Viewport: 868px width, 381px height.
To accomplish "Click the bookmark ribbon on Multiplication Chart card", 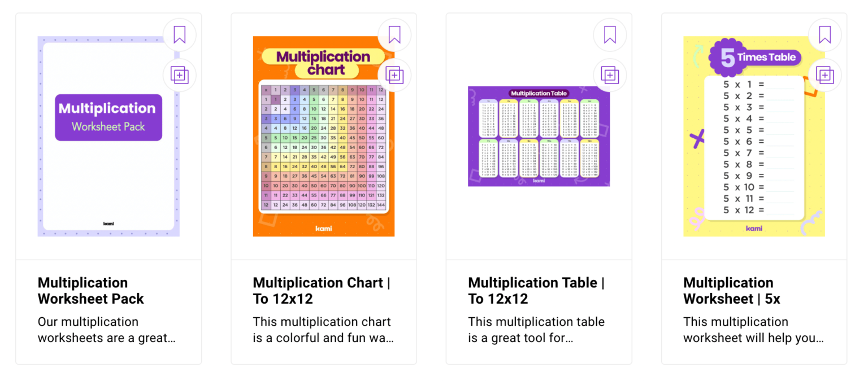I will click(x=394, y=34).
